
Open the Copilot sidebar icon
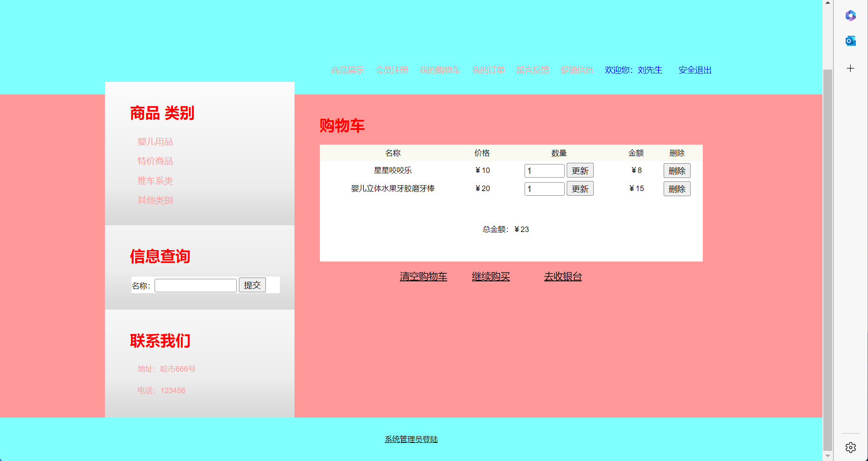click(850, 16)
